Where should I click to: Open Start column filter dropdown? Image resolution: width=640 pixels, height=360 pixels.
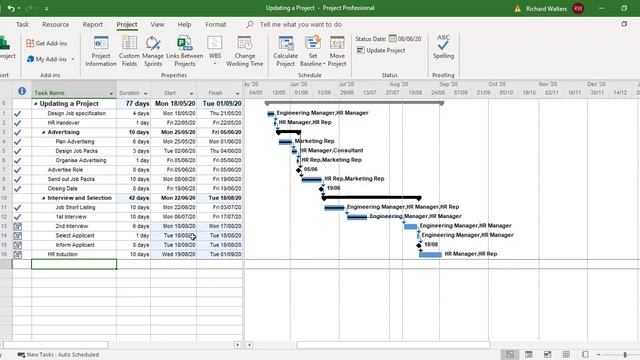[191, 93]
